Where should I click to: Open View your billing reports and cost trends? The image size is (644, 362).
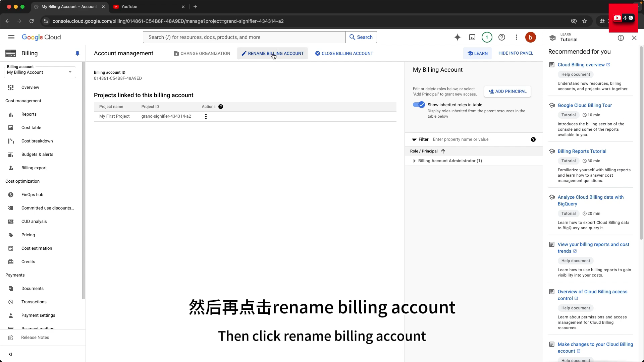point(593,248)
